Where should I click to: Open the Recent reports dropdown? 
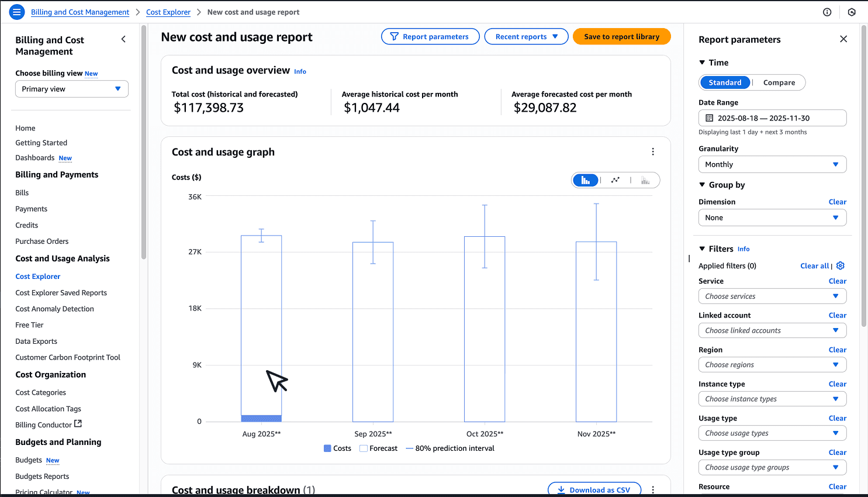click(526, 36)
